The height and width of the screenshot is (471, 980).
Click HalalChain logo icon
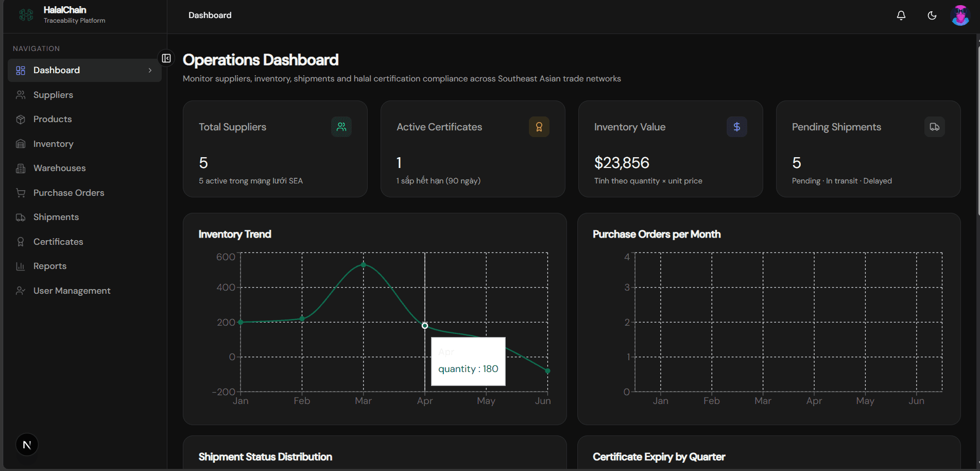pos(26,15)
